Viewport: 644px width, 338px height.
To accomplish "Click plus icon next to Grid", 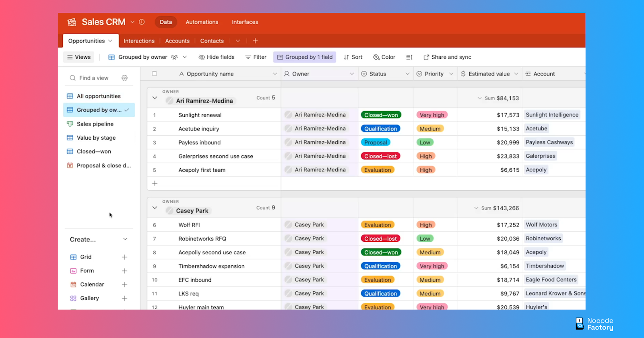I will (x=124, y=257).
